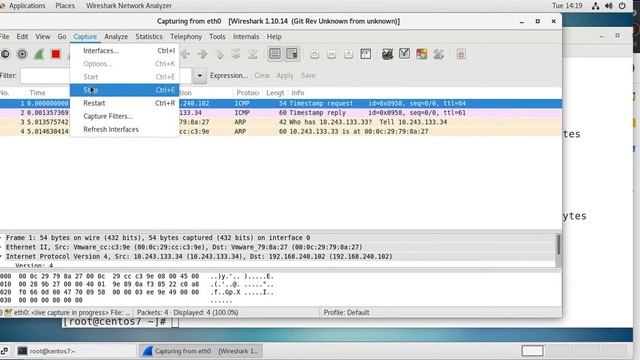
Task: Open the network icon in system tray
Action: (x=596, y=6)
